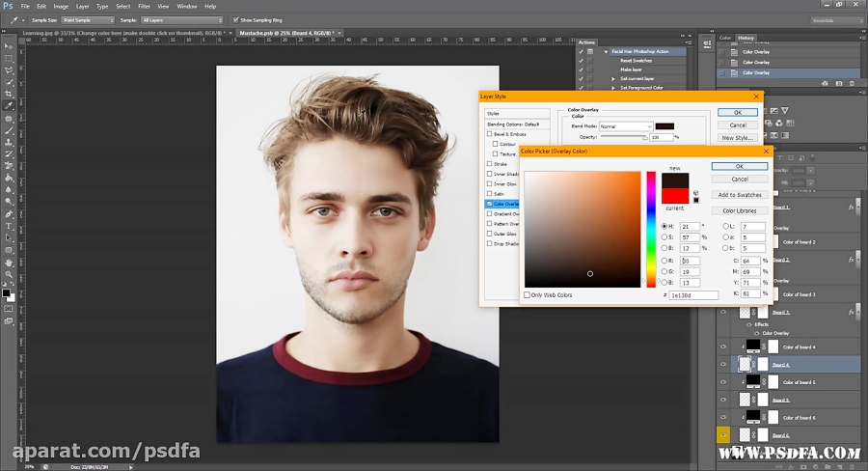Select the Lasso tool
Viewport: 868px width, 471px height.
click(9, 70)
